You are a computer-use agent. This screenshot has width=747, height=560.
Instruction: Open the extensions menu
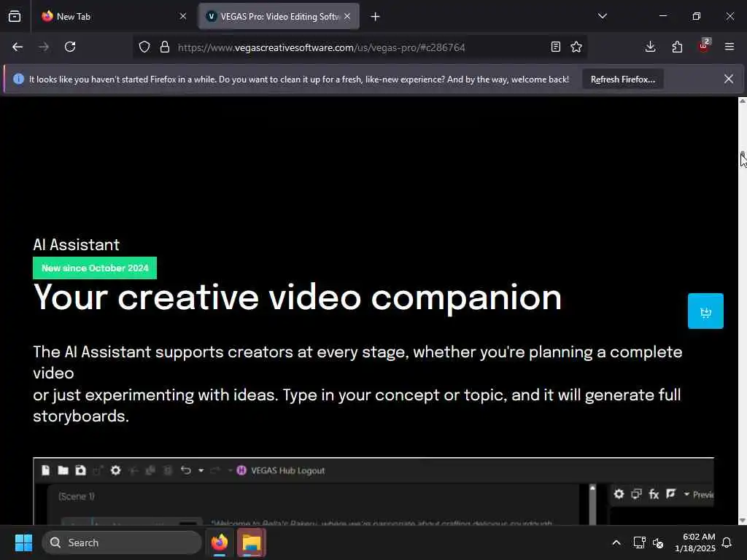pos(677,47)
